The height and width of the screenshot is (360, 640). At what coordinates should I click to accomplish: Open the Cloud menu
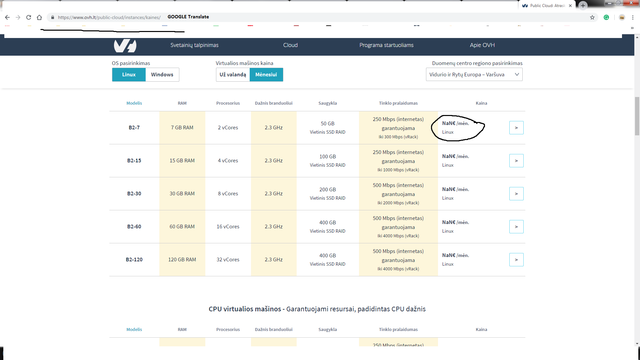point(290,45)
